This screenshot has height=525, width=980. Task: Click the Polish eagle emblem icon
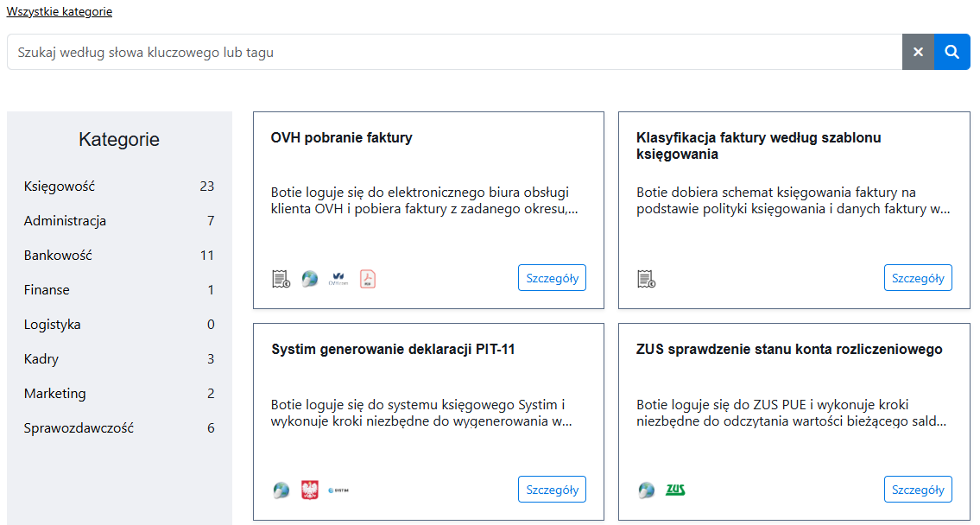(309, 490)
